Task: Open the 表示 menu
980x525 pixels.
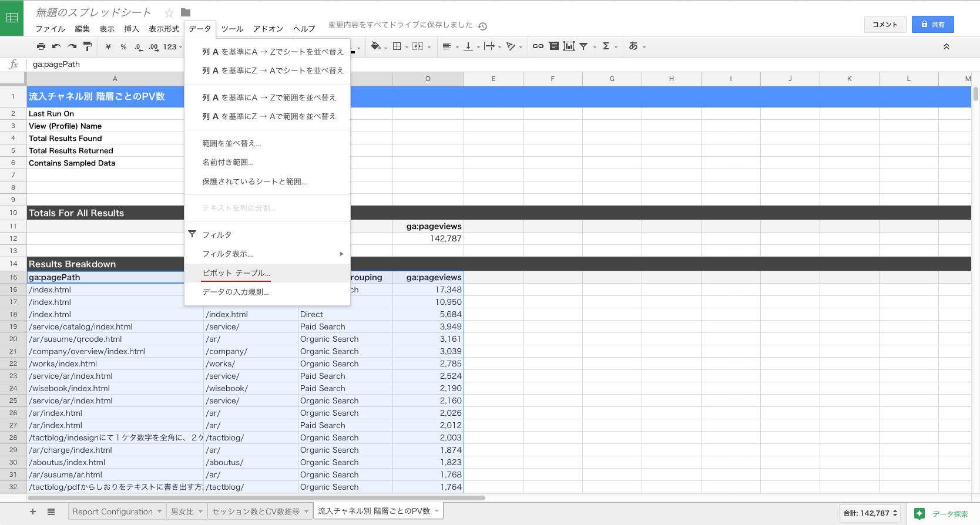Action: pyautogui.click(x=107, y=29)
